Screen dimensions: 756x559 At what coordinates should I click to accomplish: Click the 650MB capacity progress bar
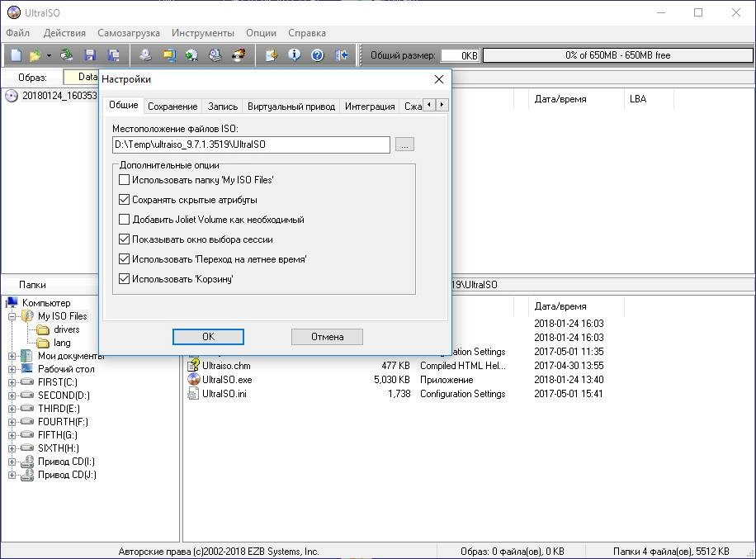pos(617,55)
